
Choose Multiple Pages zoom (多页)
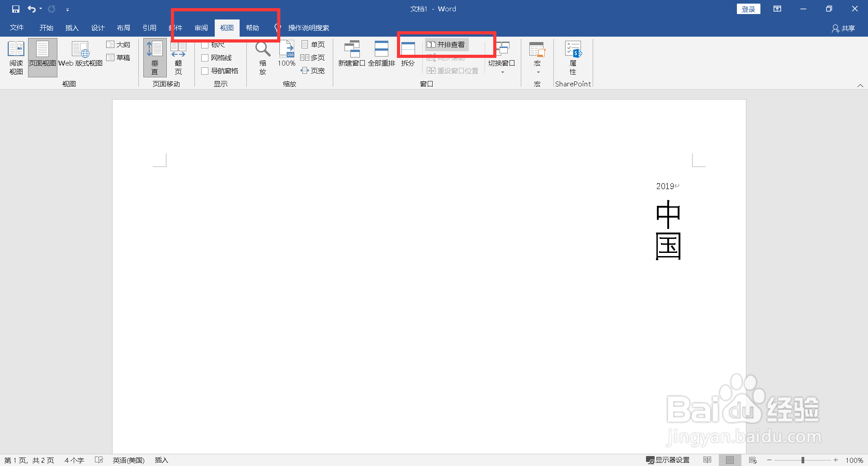click(x=313, y=57)
